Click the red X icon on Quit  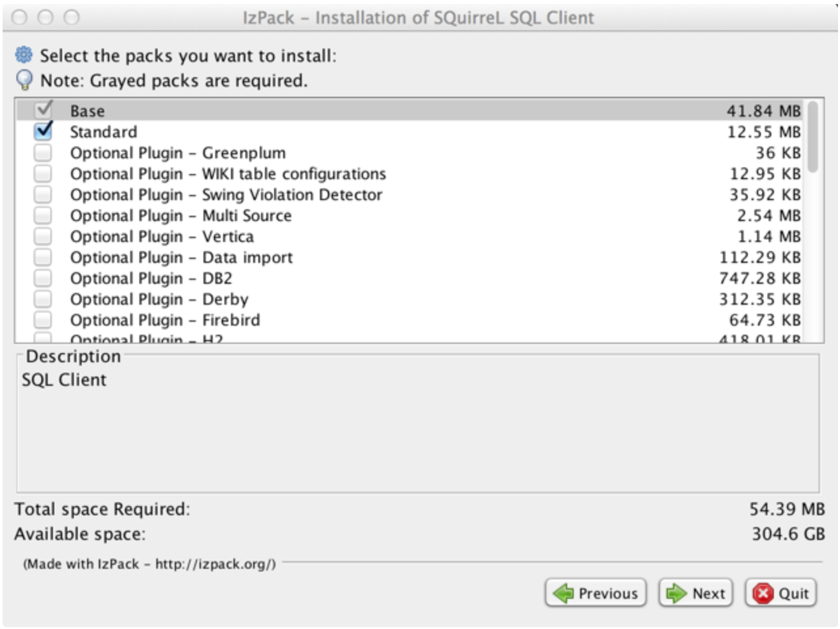tap(762, 593)
